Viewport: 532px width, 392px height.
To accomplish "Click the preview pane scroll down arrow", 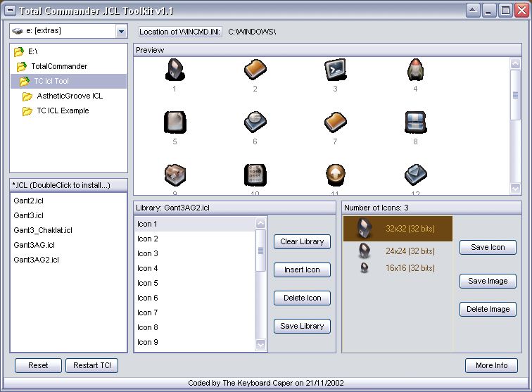I will pos(515,188).
